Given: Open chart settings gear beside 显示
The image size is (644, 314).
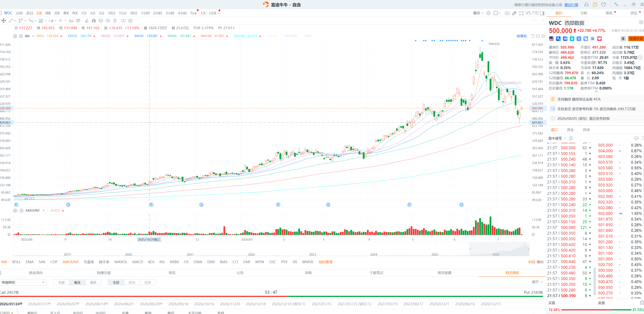Looking at the screenshot, I should 489,13.
